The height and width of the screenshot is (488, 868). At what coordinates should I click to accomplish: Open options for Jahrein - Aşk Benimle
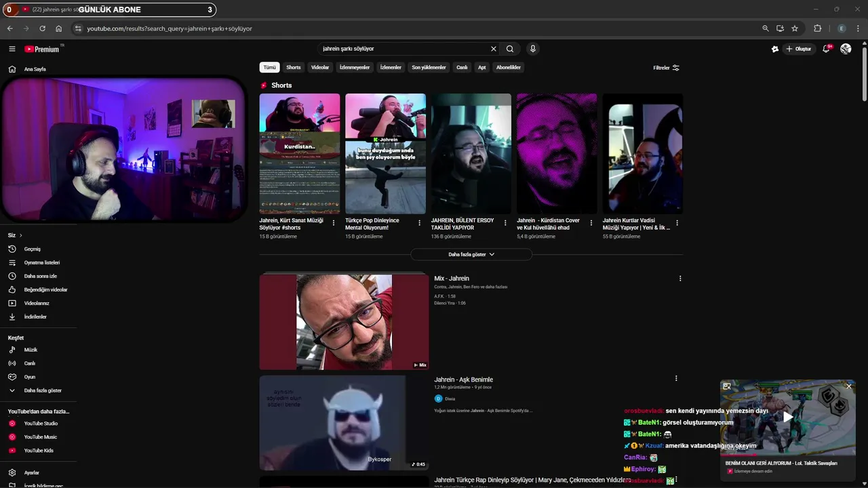[x=676, y=379]
